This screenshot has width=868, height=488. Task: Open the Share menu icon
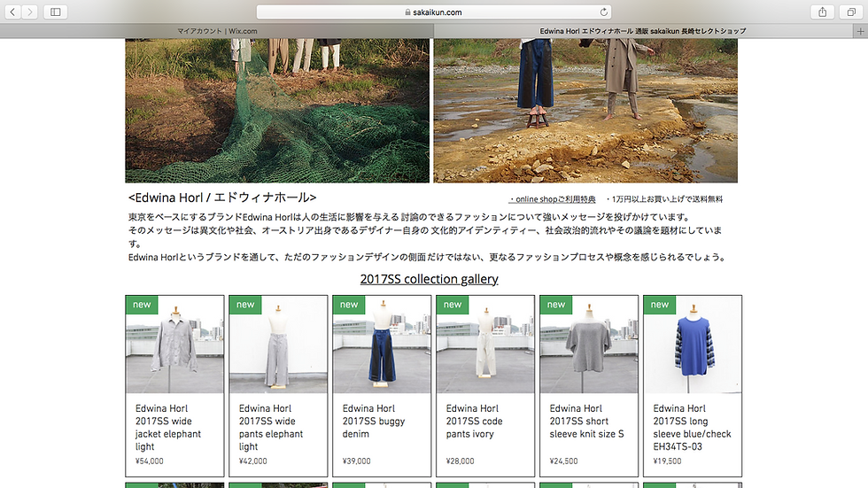click(x=823, y=12)
